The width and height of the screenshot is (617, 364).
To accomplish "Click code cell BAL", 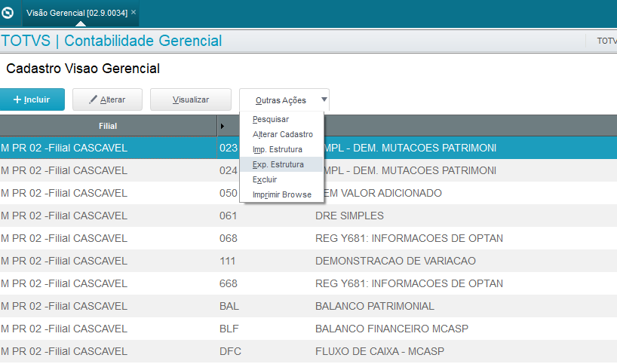I will pos(229,306).
